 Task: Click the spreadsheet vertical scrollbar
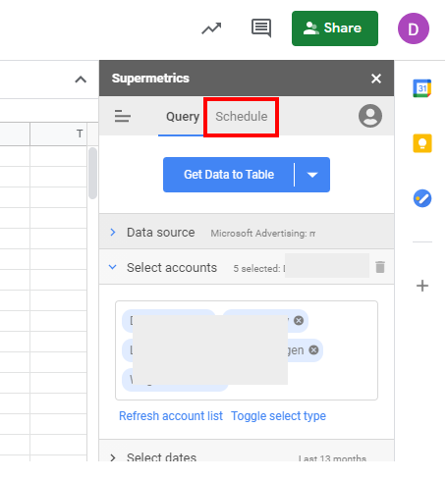tap(92, 173)
